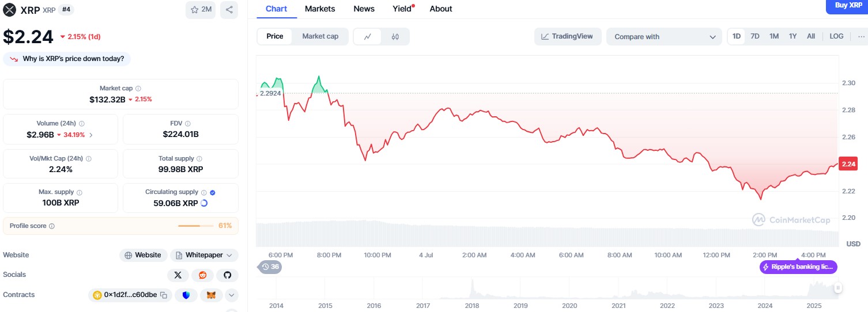Click "Why is XRP's price down today?"

67,59
